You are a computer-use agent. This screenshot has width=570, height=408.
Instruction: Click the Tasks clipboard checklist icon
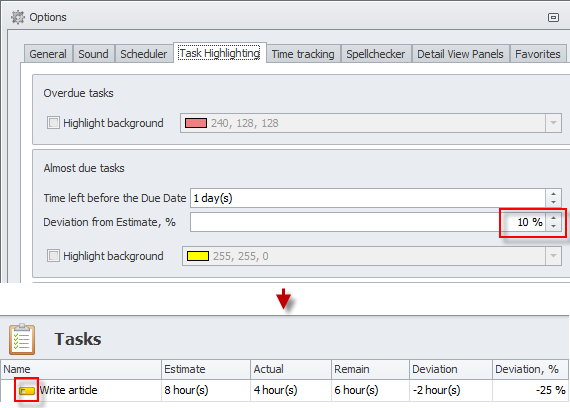click(22, 339)
